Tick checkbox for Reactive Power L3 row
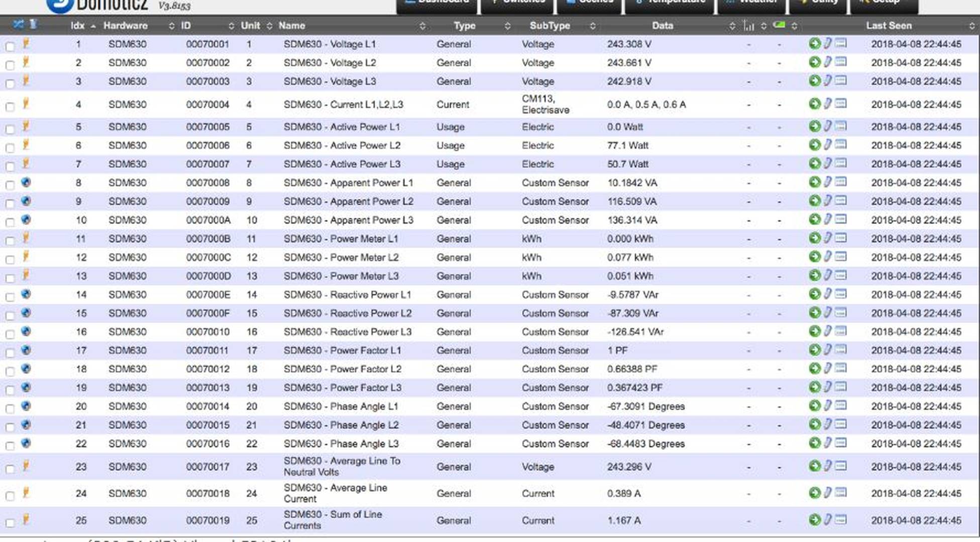The height and width of the screenshot is (542, 980). tap(10, 334)
